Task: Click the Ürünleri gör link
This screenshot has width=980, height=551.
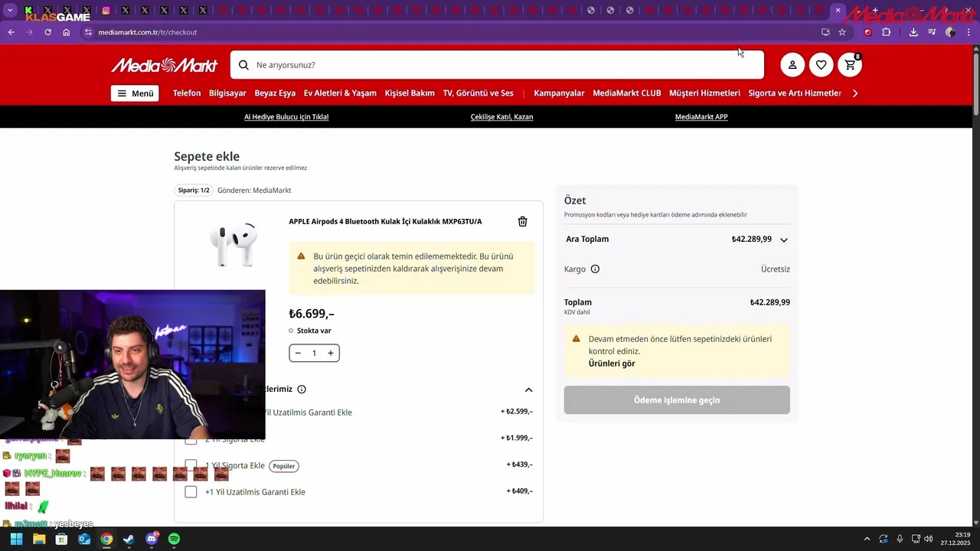Action: (x=612, y=364)
